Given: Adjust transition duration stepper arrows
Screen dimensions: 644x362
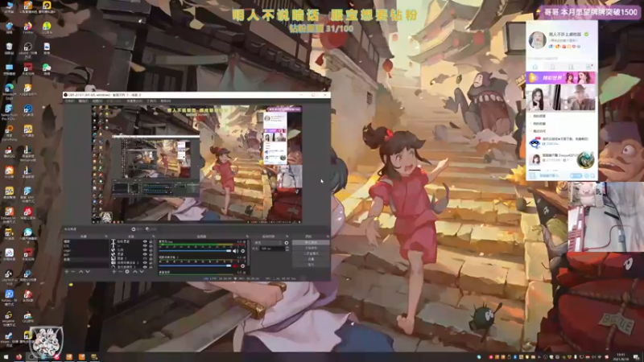Looking at the screenshot, I should pyautogui.click(x=287, y=249).
